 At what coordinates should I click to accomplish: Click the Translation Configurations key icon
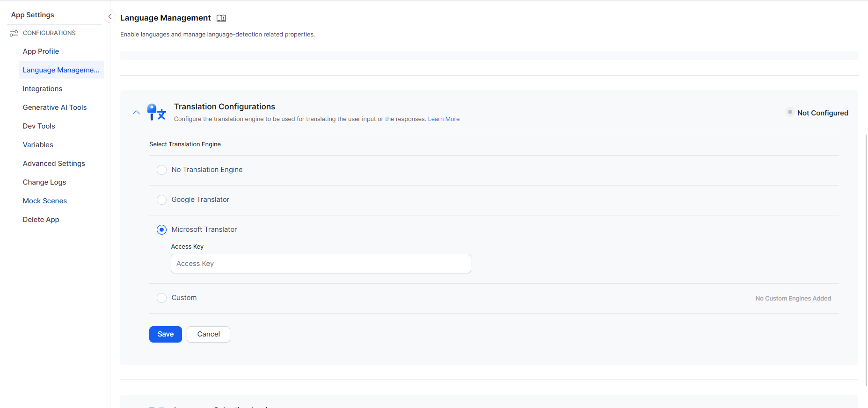(156, 112)
